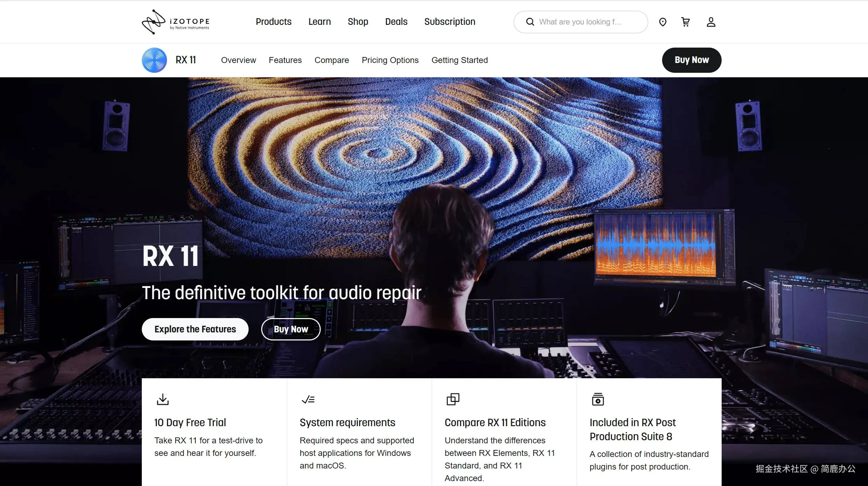Click the black Buy Now button in sub-navigation
Viewport: 868px width, 486px height.
click(x=692, y=60)
